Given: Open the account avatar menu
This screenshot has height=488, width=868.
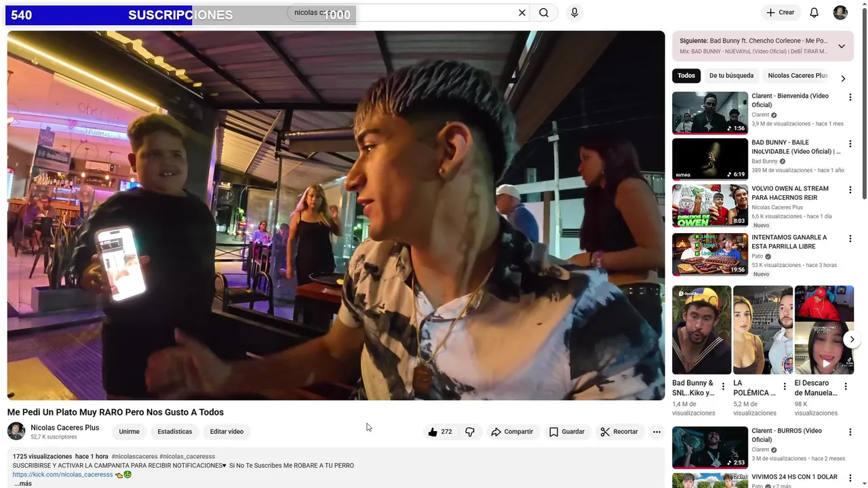Looking at the screenshot, I should pos(840,12).
